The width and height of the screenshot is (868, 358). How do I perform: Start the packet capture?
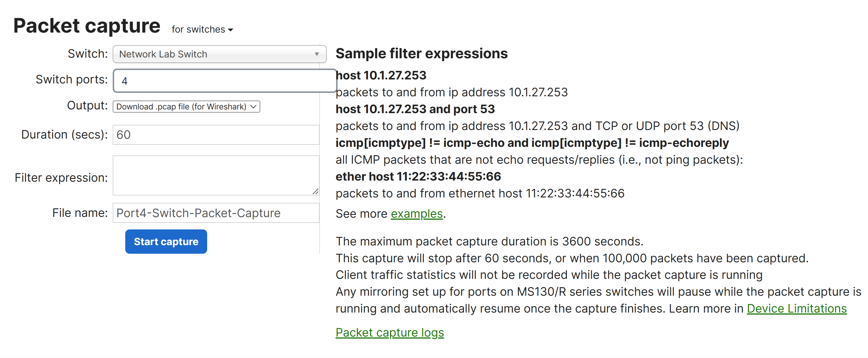click(x=166, y=242)
